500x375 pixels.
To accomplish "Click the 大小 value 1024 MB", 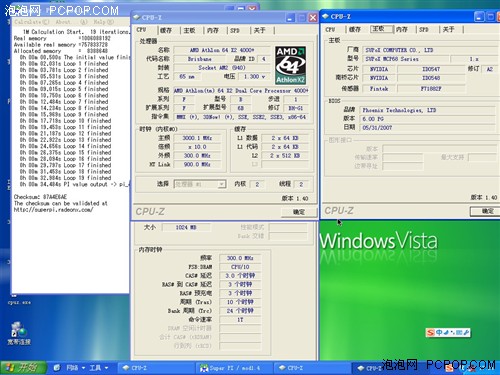I will (186, 227).
